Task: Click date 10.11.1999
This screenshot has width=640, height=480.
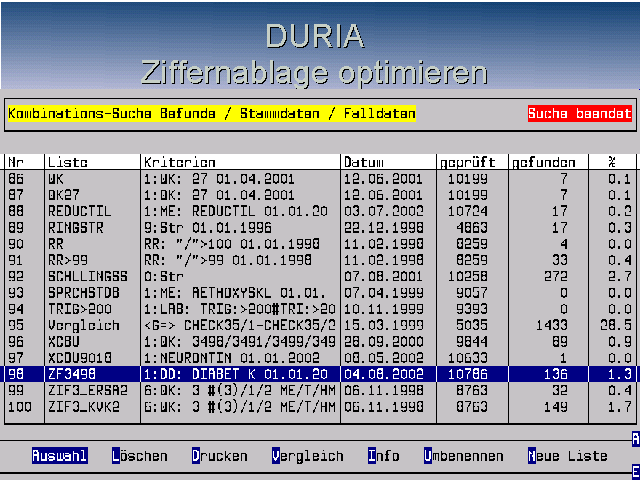Action: 383,309
